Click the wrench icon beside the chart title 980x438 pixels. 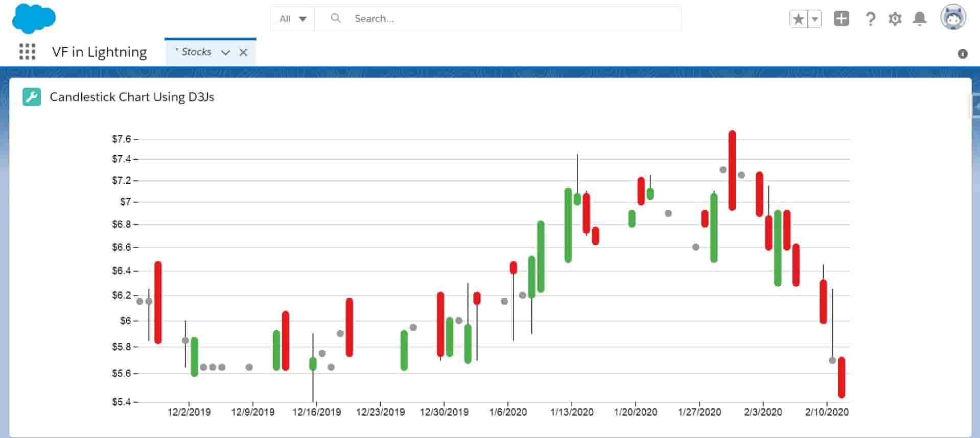pos(32,97)
